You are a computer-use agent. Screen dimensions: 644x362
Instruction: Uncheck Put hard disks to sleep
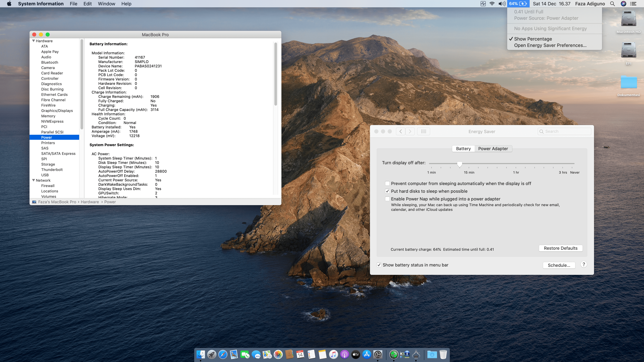(x=387, y=191)
